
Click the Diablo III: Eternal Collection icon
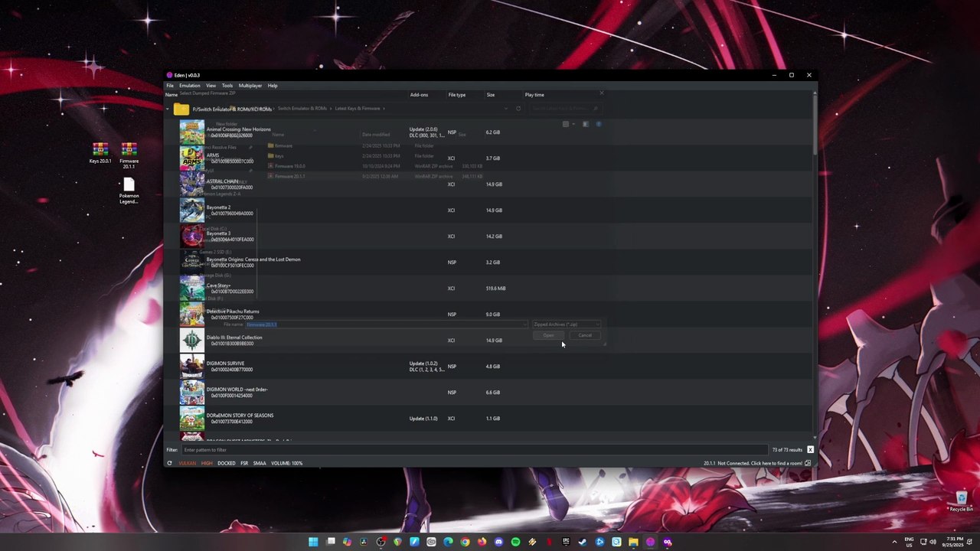(191, 341)
